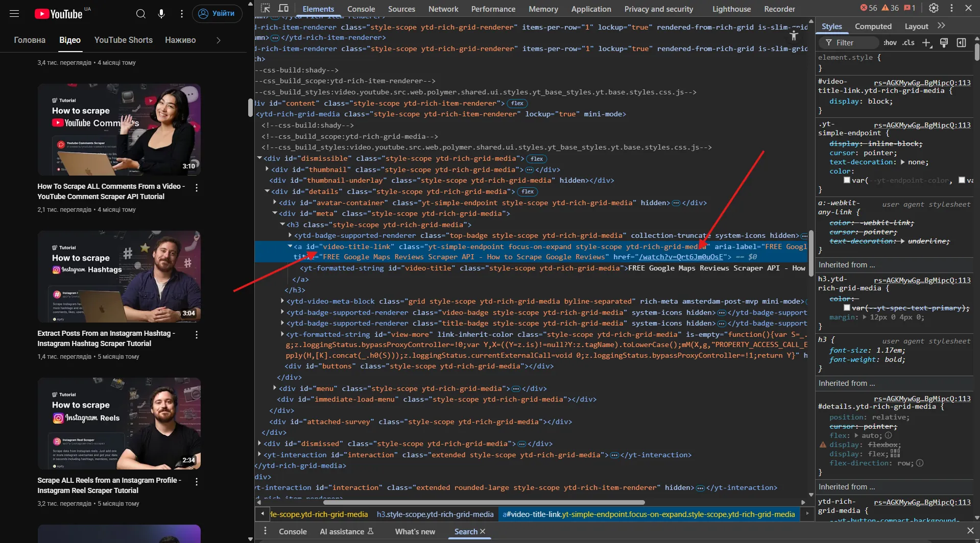
Task: Open the /watch?v=Qrt6Jm0uOsE href link
Action: (681, 257)
